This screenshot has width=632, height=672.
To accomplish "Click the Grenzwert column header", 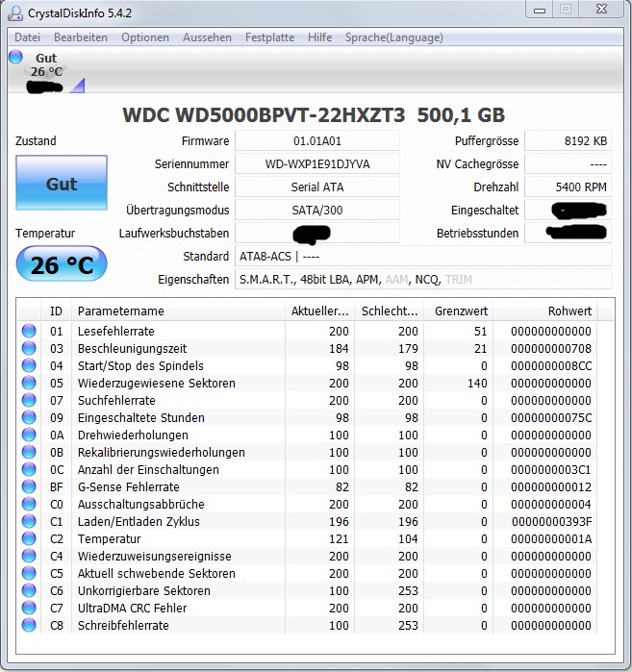I will pos(458,311).
